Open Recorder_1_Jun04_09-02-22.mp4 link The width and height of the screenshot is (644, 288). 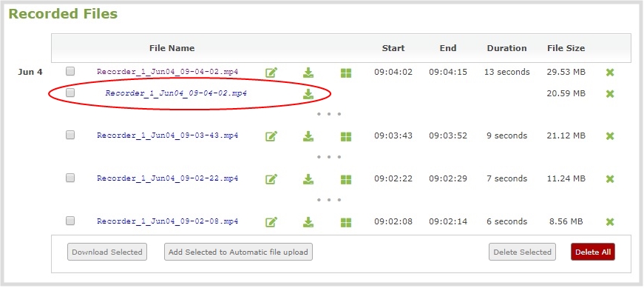tap(168, 178)
